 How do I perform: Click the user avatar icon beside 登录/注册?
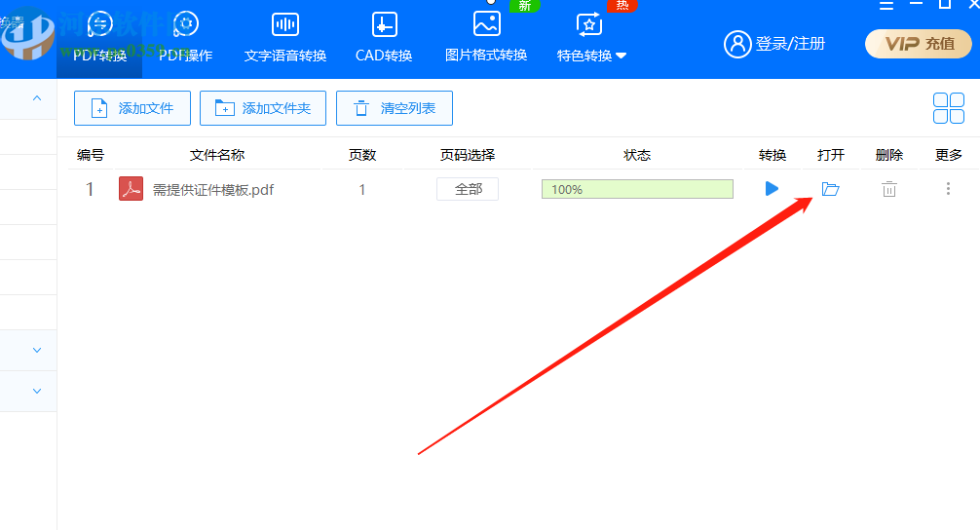click(x=737, y=45)
